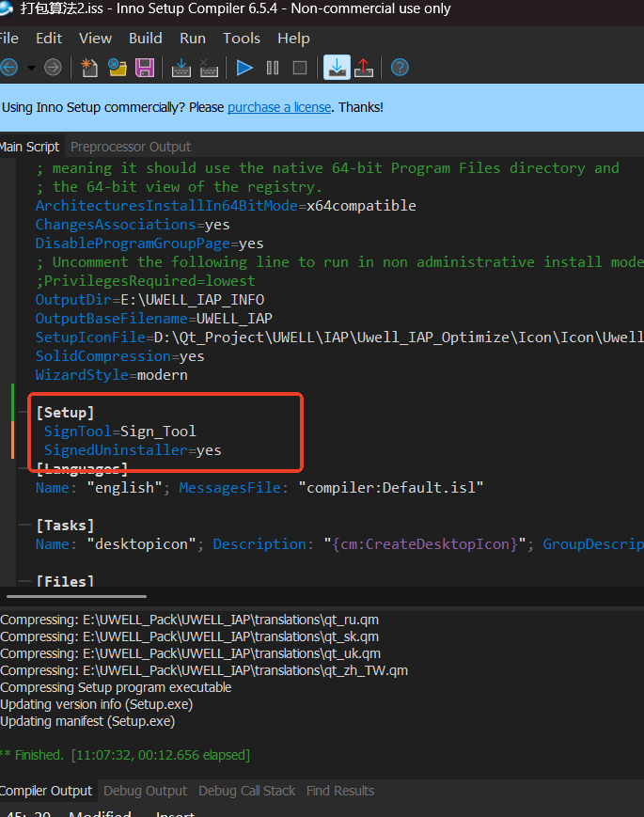Click the SetupIconFile line
The width and height of the screenshot is (644, 817).
339,338
